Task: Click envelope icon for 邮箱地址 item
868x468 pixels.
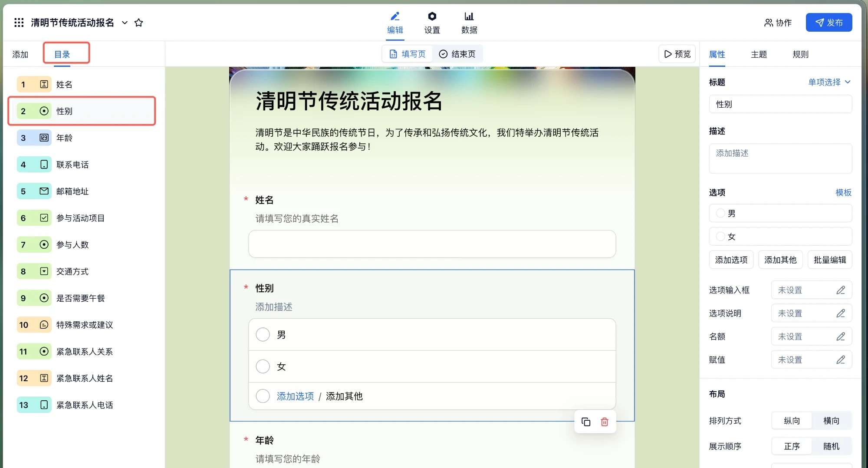Action: [x=44, y=191]
